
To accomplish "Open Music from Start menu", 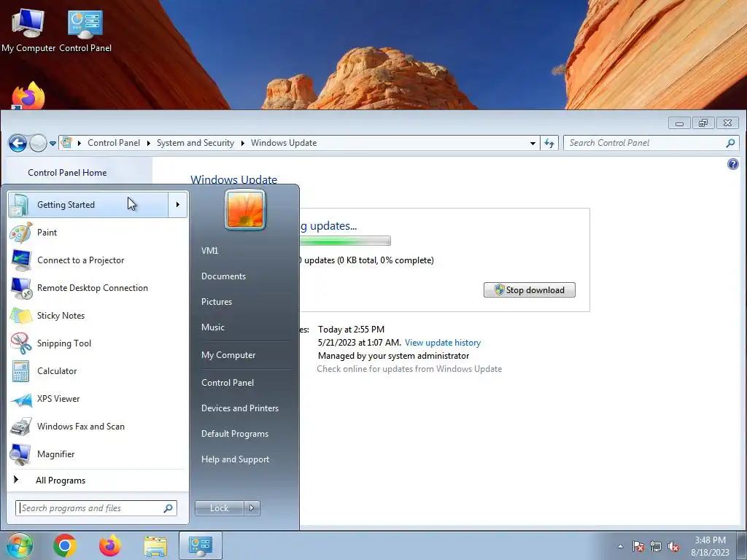I will click(x=213, y=327).
